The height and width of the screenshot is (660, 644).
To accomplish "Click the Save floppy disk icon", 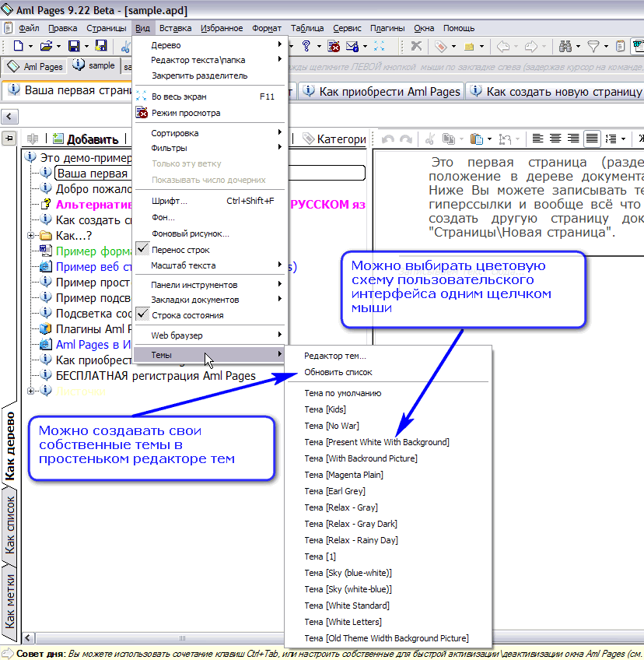I will click(x=74, y=46).
